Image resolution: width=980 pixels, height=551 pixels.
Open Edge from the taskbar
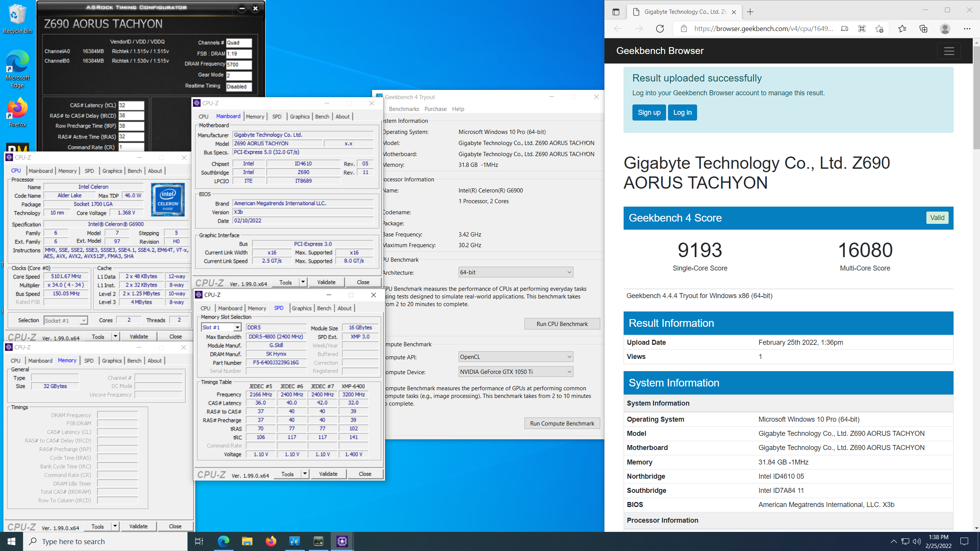tap(223, 541)
